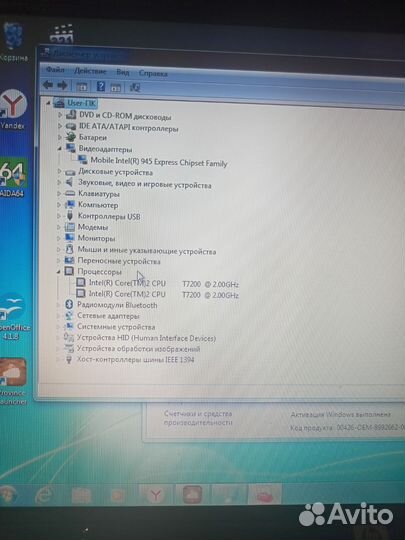Viewport: 405px width, 540px height.
Task: Click the Мониторы screen icon
Action: pyautogui.click(x=70, y=238)
